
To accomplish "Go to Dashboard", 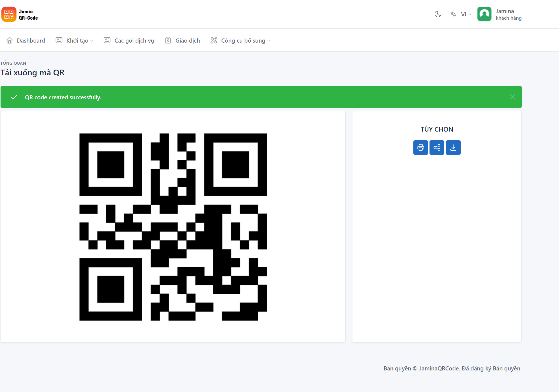I will [x=26, y=40].
